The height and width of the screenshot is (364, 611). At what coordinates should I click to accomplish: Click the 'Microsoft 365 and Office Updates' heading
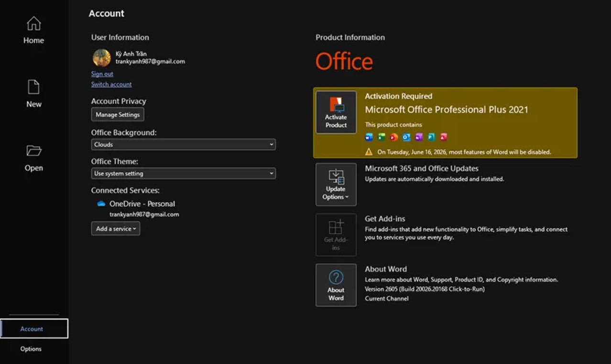click(422, 168)
